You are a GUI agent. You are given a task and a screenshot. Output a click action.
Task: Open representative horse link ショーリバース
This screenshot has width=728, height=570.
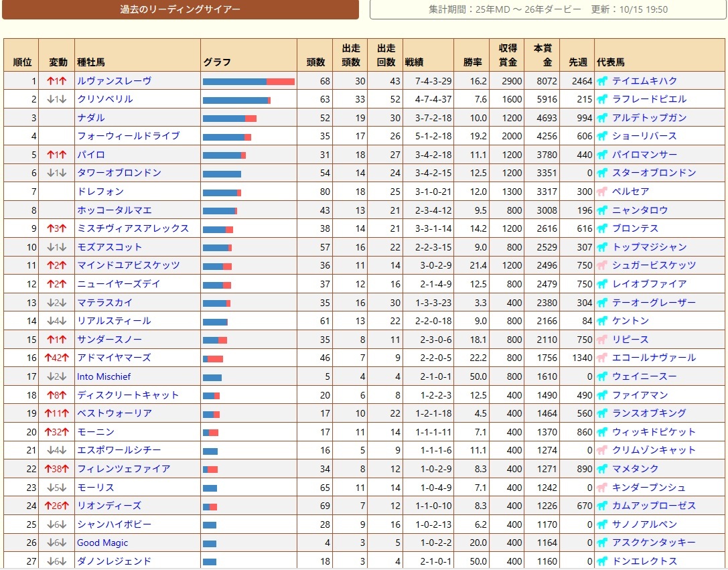644,136
